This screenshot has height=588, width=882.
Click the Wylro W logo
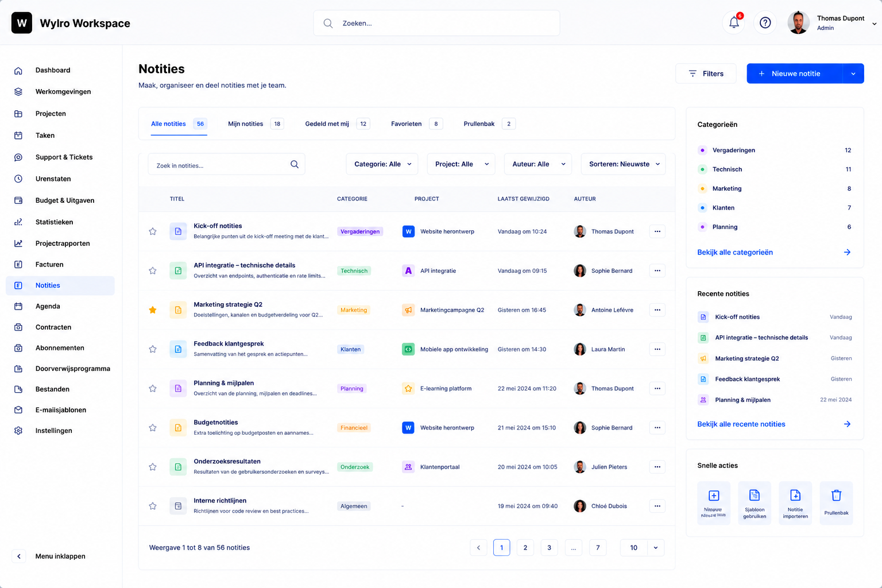(x=22, y=23)
